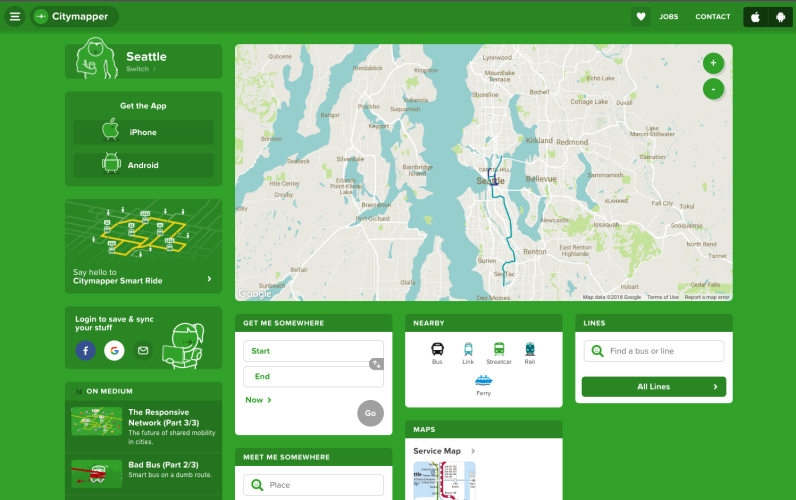Click Terms of Use on map

click(x=662, y=297)
